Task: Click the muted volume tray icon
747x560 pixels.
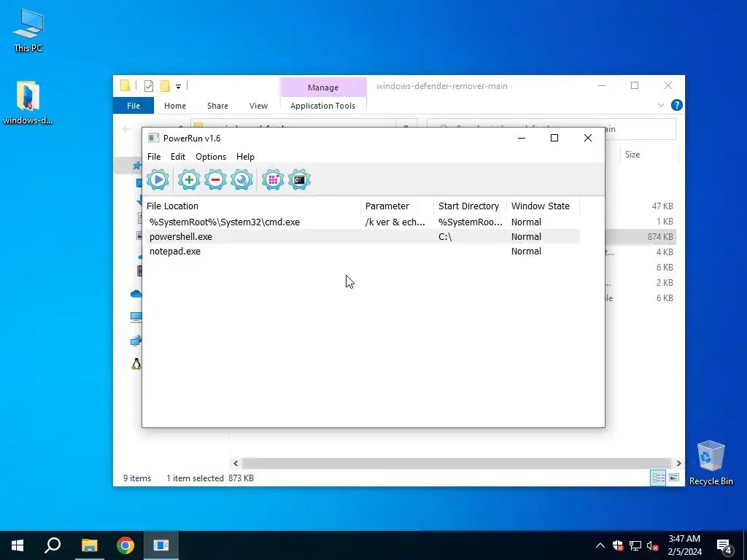Action: coord(653,545)
